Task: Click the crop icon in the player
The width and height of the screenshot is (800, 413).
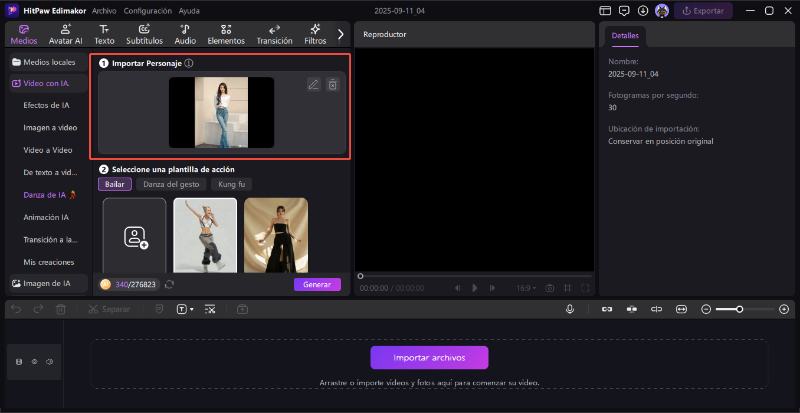Action: 567,288
